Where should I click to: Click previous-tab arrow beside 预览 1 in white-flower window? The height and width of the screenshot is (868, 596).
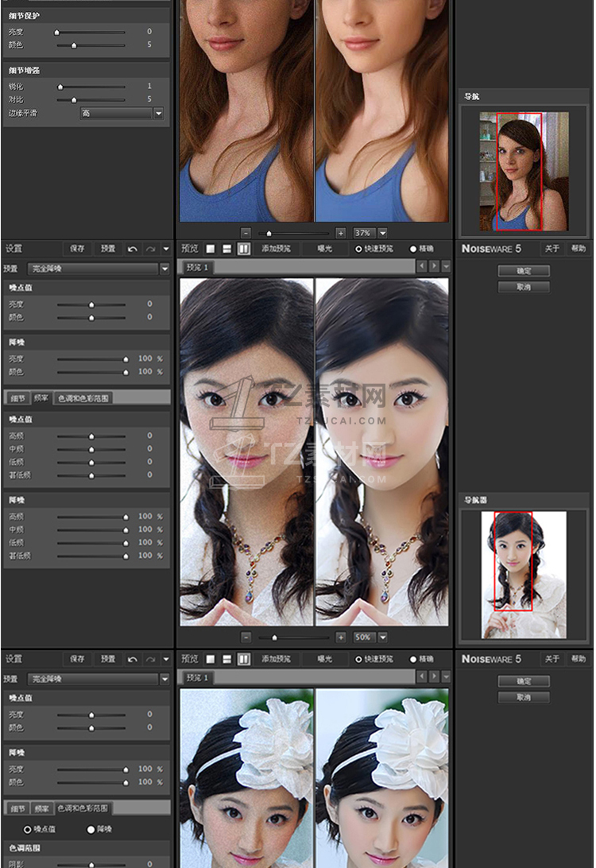(422, 676)
